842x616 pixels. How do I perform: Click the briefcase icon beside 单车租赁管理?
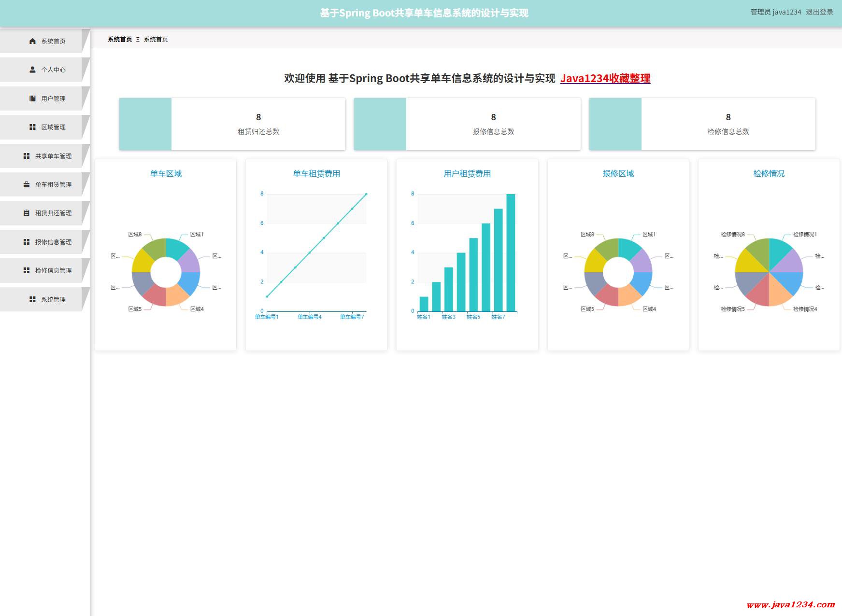(x=27, y=184)
